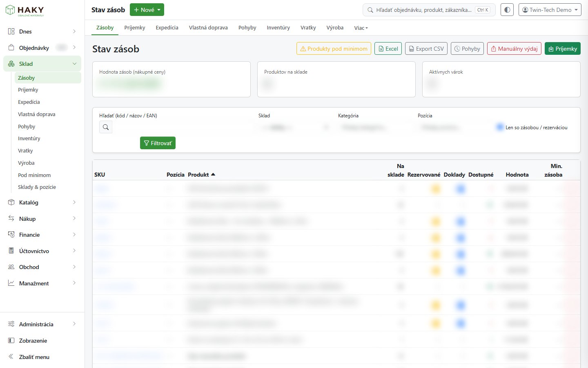Click the green Príjemky button
This screenshot has width=588, height=368.
coord(563,49)
